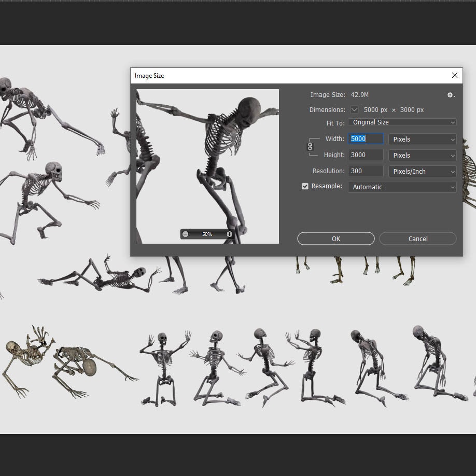This screenshot has width=476, height=476.
Task: Open the Width units dropdown set to Pixels
Action: point(422,139)
